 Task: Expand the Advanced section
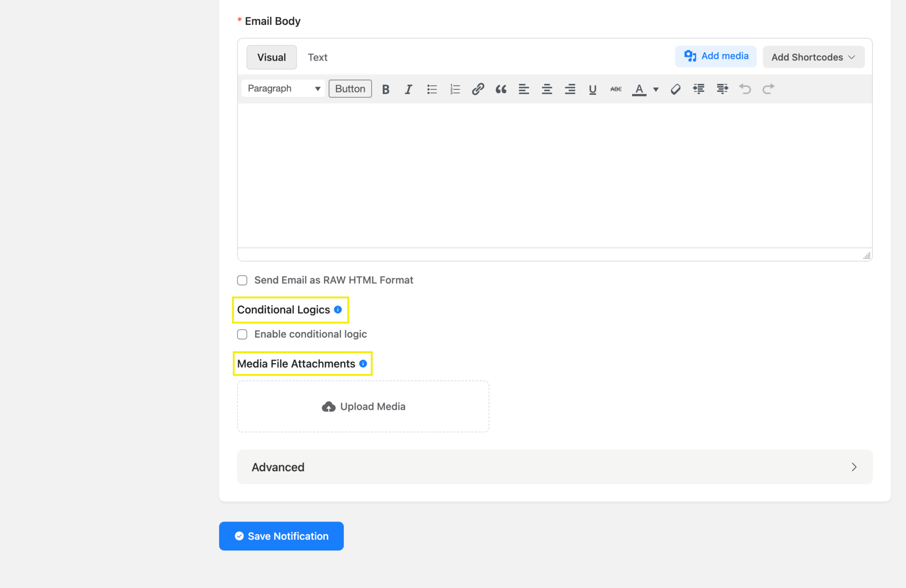[x=554, y=467]
